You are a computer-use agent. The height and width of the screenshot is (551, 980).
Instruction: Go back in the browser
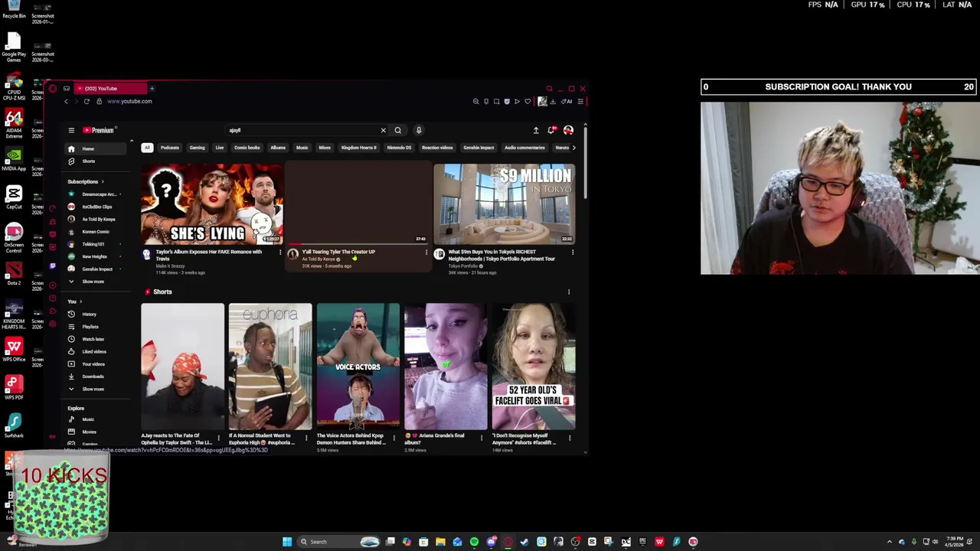tap(66, 101)
